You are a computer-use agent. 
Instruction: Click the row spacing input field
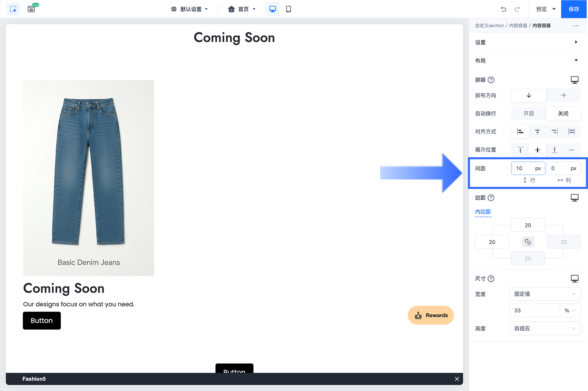click(528, 168)
